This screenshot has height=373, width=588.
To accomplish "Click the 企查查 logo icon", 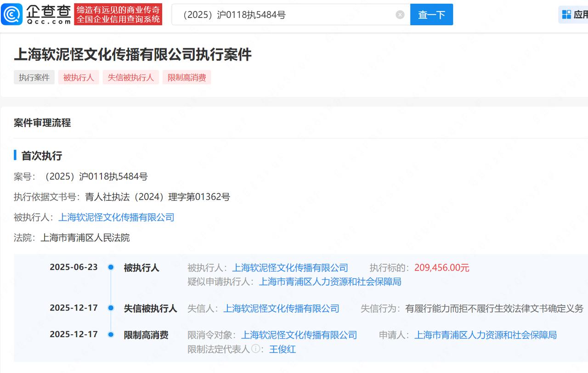I will click(x=12, y=14).
